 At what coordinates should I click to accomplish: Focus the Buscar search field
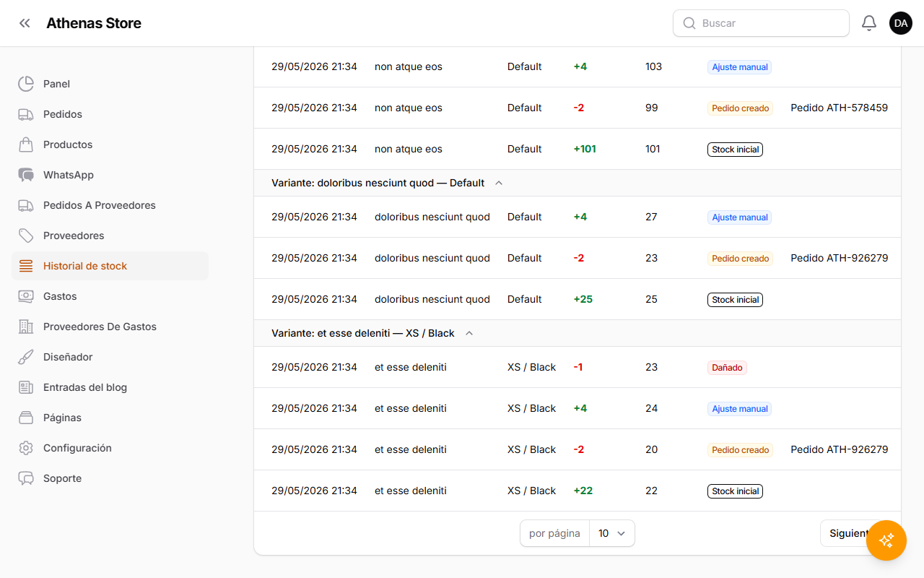761,23
